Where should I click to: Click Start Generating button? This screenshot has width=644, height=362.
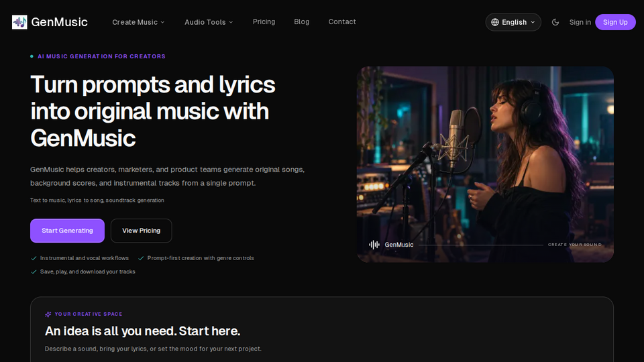click(67, 231)
